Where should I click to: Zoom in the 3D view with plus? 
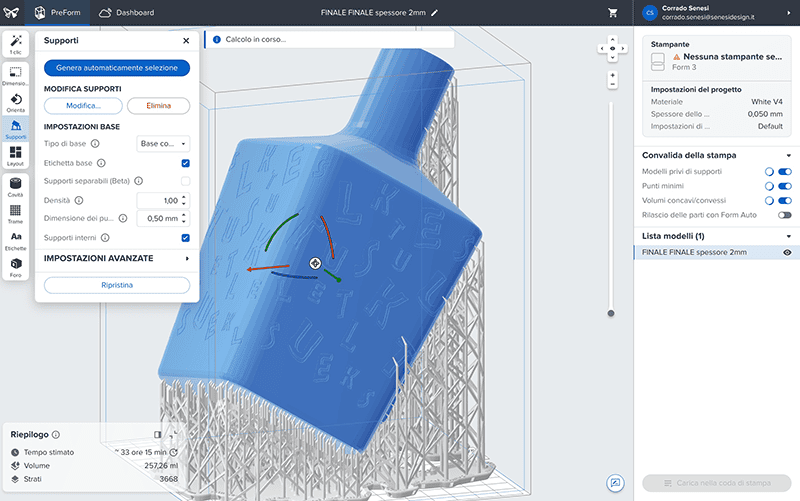[x=613, y=76]
